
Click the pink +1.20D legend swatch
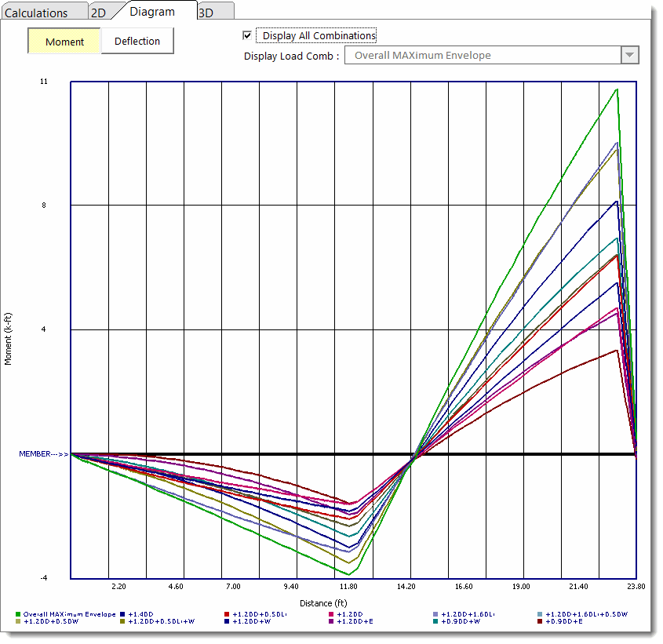[331, 614]
